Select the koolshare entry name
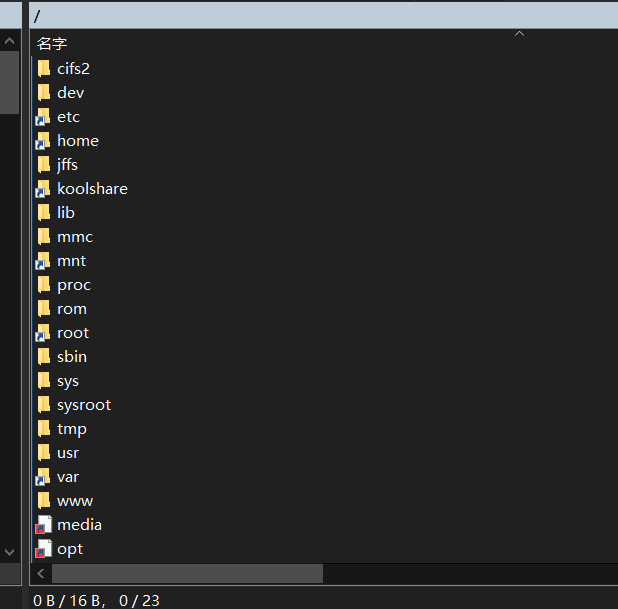Image resolution: width=618 pixels, height=609 pixels. click(x=93, y=189)
